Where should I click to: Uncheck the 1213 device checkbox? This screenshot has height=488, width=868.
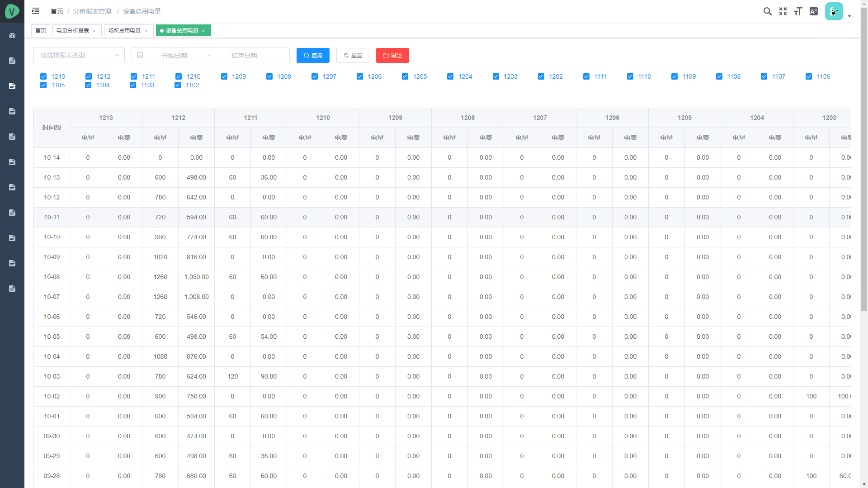[43, 76]
